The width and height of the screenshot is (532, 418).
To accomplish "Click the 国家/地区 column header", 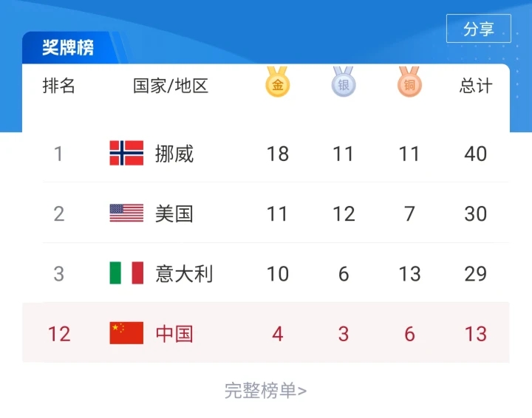I will tap(171, 86).
